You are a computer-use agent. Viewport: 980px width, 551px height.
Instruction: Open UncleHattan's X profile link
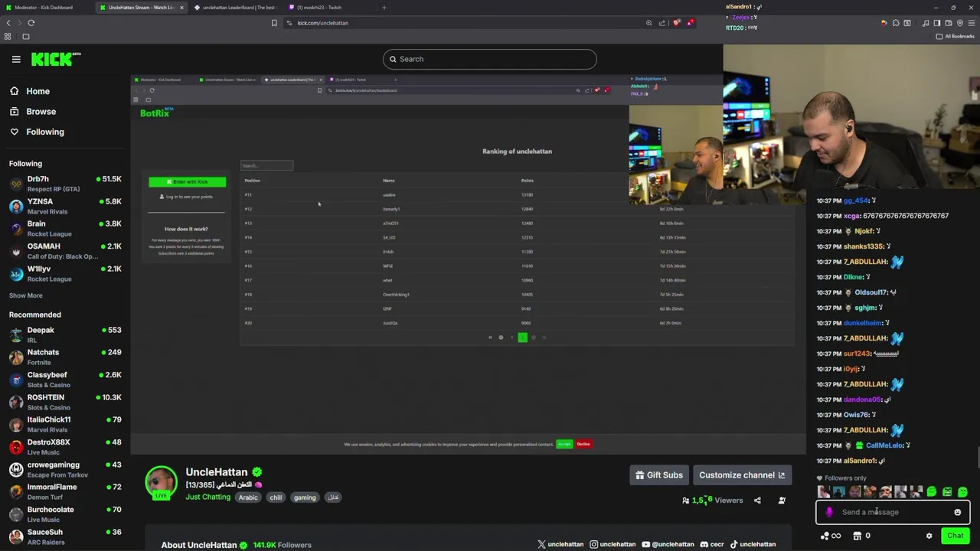click(560, 544)
